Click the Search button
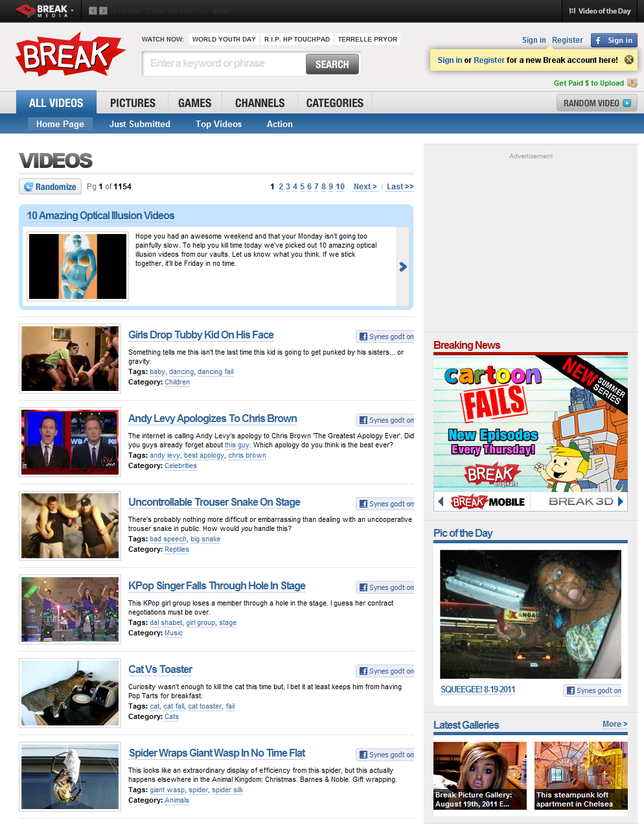 click(332, 64)
